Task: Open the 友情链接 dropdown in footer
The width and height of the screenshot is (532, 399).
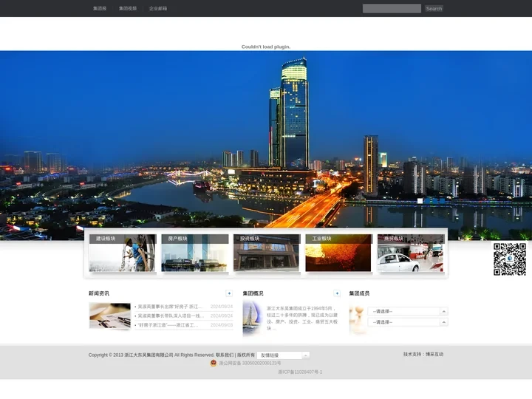Action: (x=283, y=355)
